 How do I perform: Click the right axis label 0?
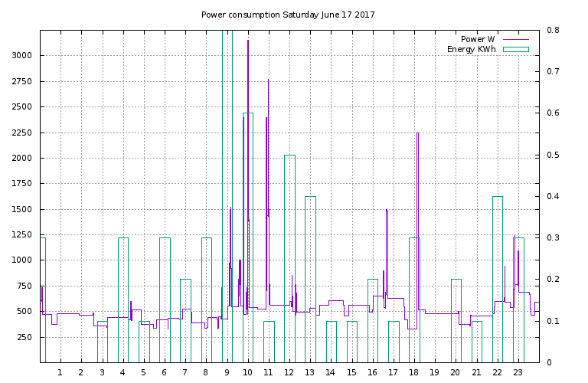549,362
